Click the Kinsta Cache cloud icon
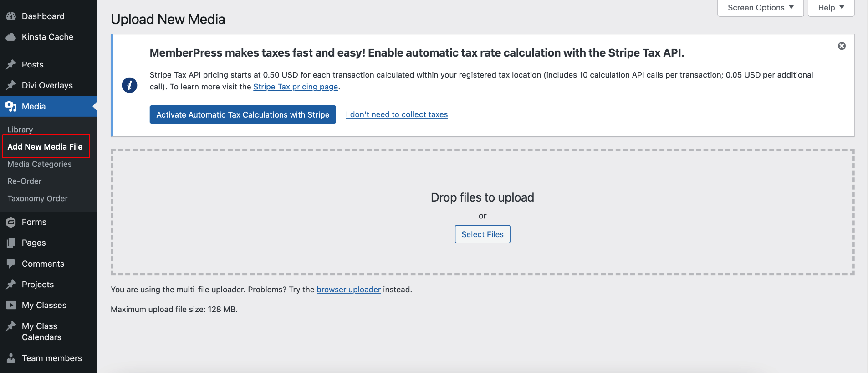This screenshot has height=373, width=868. point(11,37)
